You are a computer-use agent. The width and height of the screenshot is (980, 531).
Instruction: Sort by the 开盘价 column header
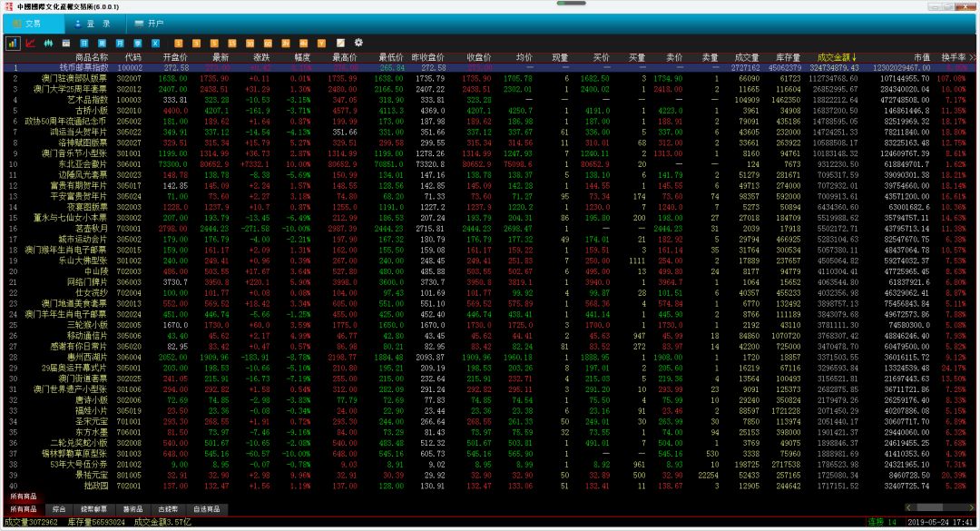coord(175,57)
